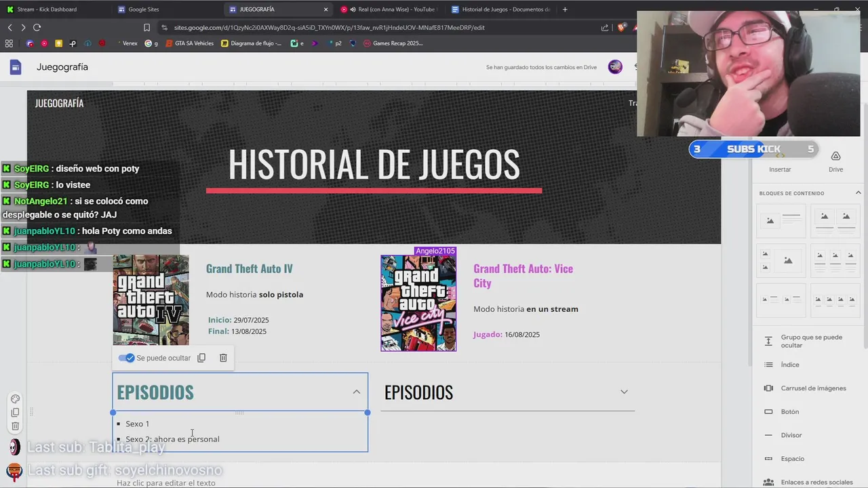868x488 pixels.
Task: Open the 'g' Google bookmark
Action: 151,43
